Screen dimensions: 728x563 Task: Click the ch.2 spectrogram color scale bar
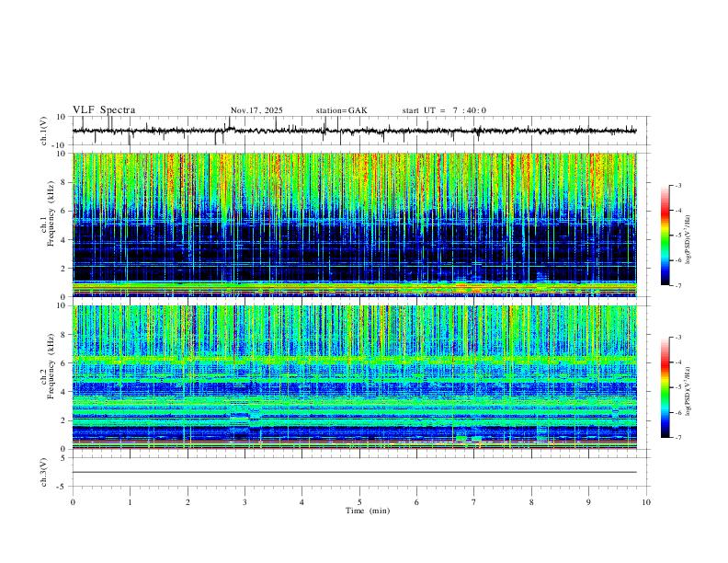click(x=665, y=387)
